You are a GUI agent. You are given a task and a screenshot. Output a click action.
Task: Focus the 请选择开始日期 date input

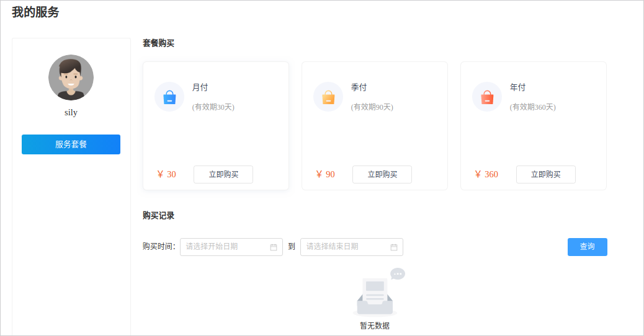231,247
